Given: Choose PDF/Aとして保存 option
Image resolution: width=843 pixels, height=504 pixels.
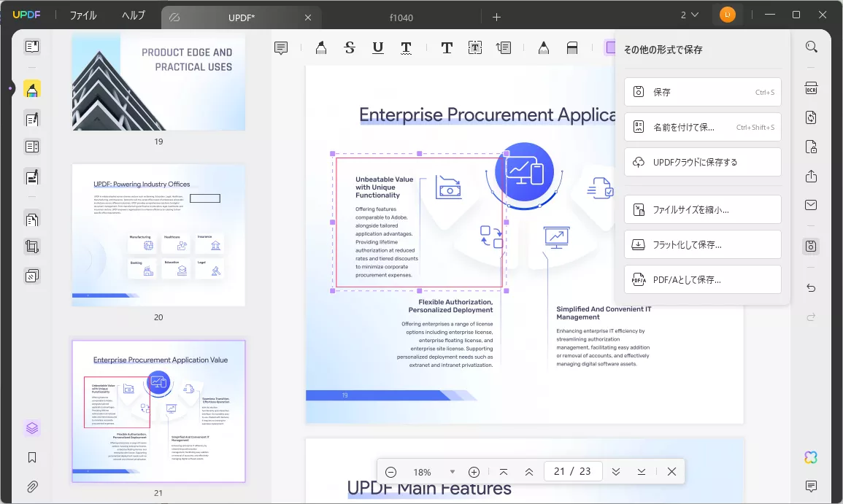Looking at the screenshot, I should pyautogui.click(x=703, y=279).
